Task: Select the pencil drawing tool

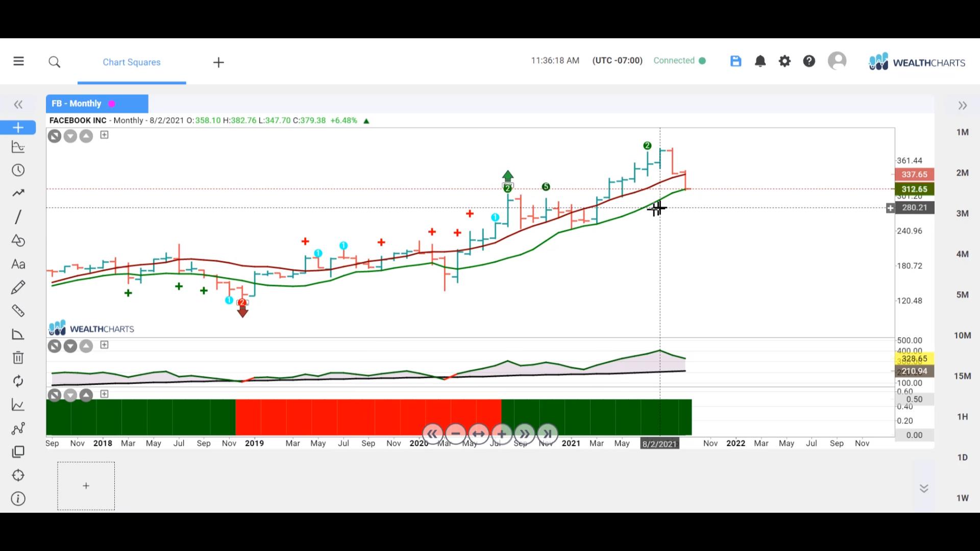Action: (x=18, y=287)
